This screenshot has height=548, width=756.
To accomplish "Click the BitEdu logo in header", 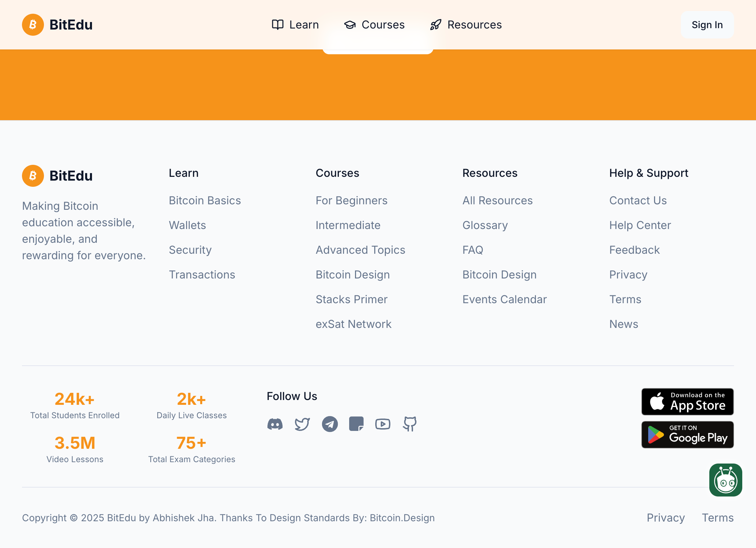I will coord(57,25).
